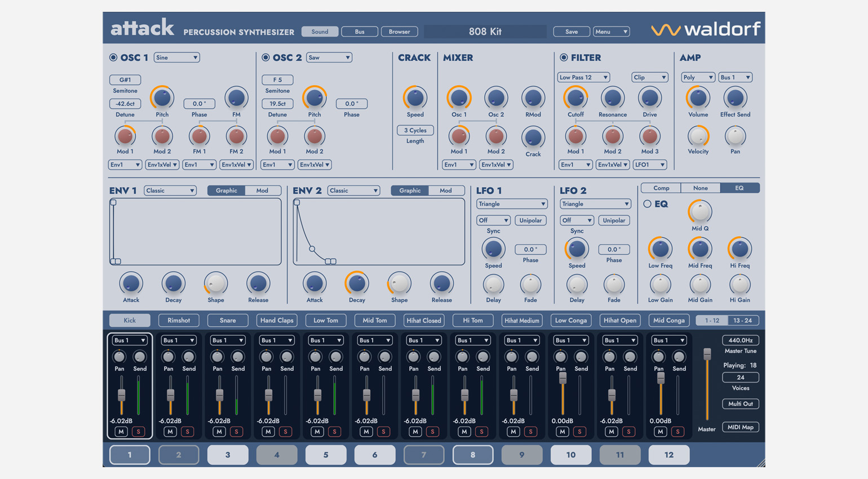Image resolution: width=868 pixels, height=479 pixels.
Task: Click the Mixer RMod knob
Action: point(533,98)
